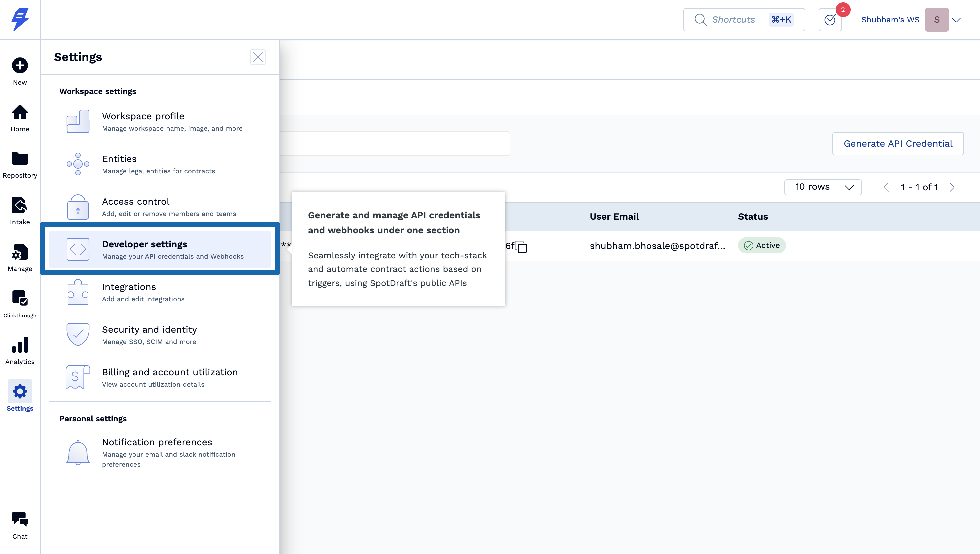The width and height of the screenshot is (980, 554).
Task: Expand the 10 rows dropdown
Action: pos(823,187)
